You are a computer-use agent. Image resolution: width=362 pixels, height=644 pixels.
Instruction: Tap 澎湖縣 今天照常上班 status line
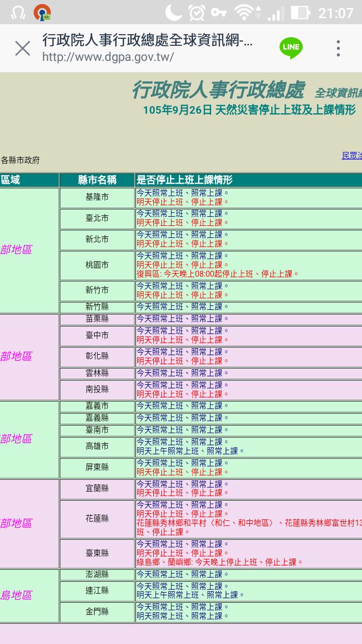coord(183,575)
